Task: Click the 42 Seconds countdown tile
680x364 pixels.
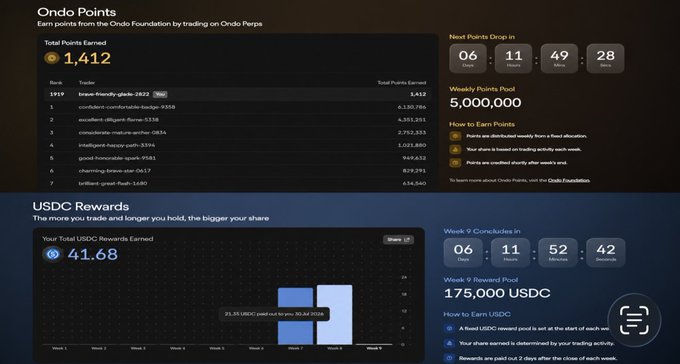Action: point(605,253)
